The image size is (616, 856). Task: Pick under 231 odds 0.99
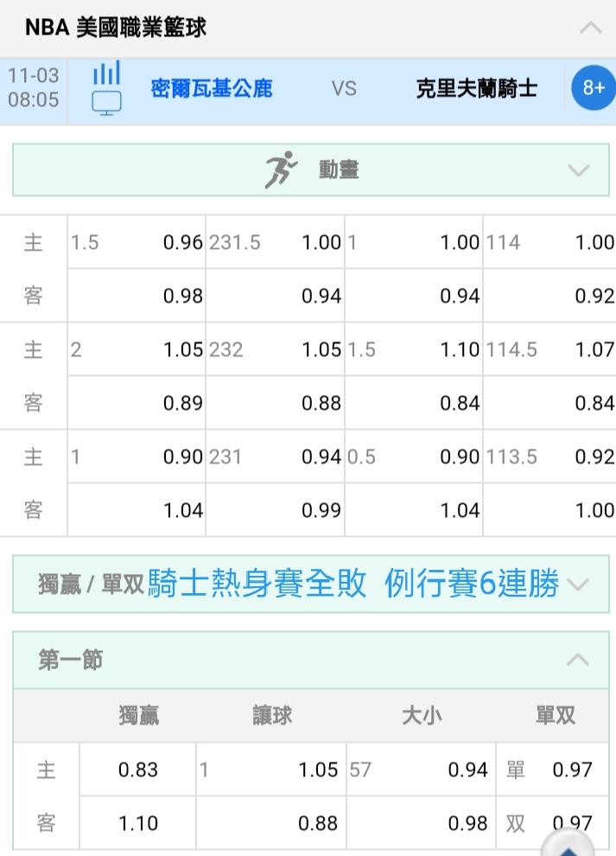click(275, 510)
